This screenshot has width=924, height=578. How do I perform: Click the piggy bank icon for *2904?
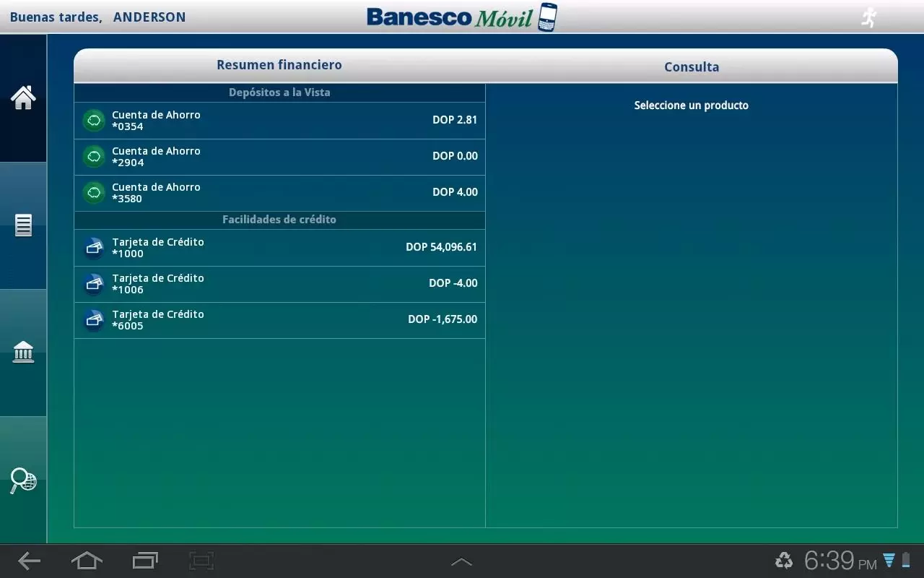[94, 157]
